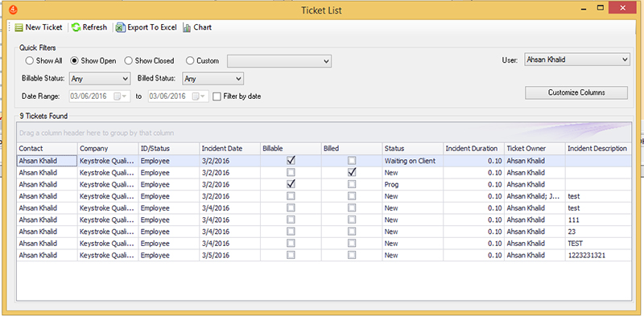Click the green Refresh icon

click(x=76, y=27)
